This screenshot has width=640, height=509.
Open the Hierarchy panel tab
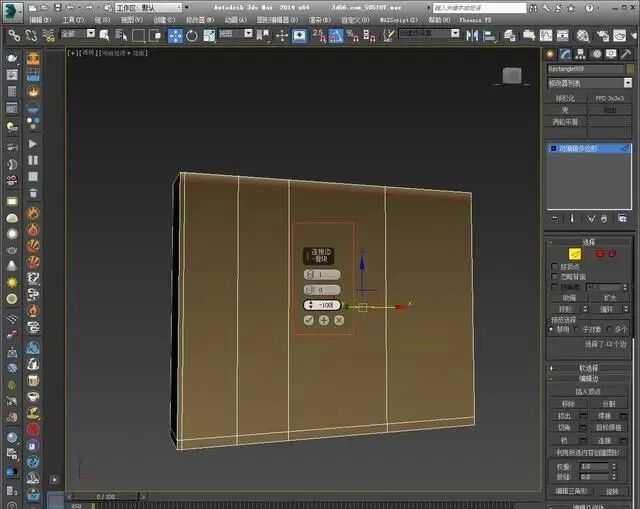[580, 54]
